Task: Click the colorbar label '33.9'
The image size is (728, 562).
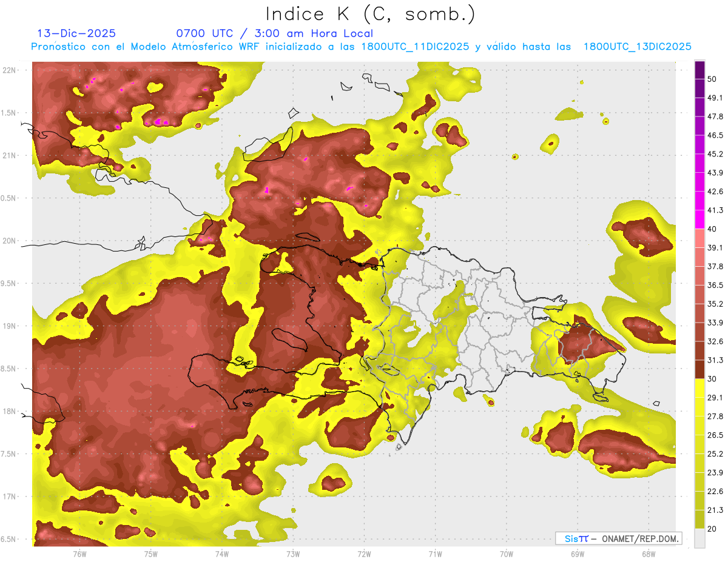Action: coord(715,323)
